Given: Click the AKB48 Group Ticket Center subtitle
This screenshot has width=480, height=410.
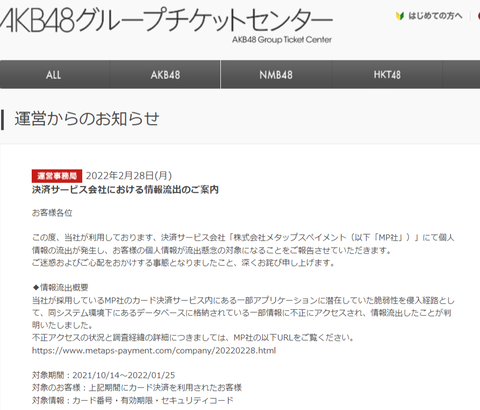Looking at the screenshot, I should pos(282,40).
